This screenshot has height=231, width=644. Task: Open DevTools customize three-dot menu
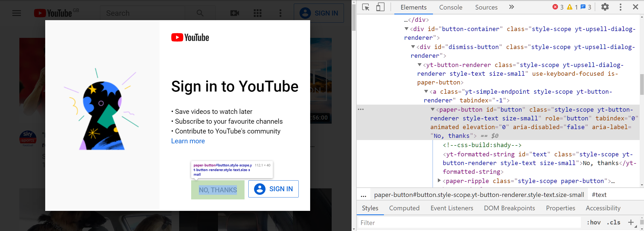pos(621,7)
